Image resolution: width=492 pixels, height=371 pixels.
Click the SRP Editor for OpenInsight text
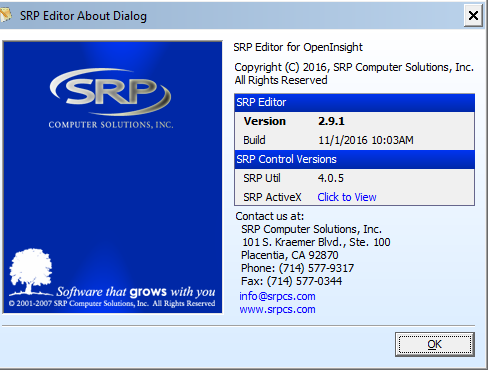298,47
